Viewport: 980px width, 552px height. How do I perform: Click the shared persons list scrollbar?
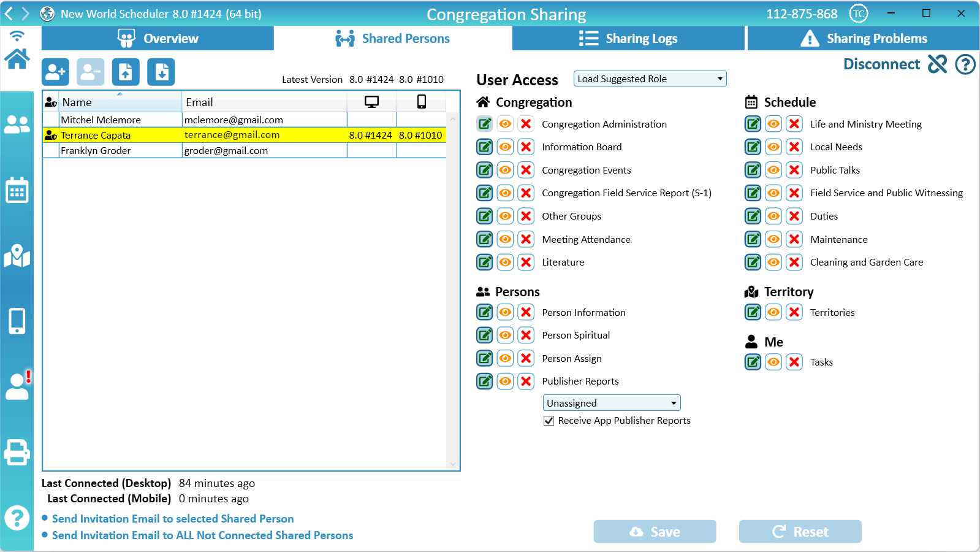click(x=453, y=291)
